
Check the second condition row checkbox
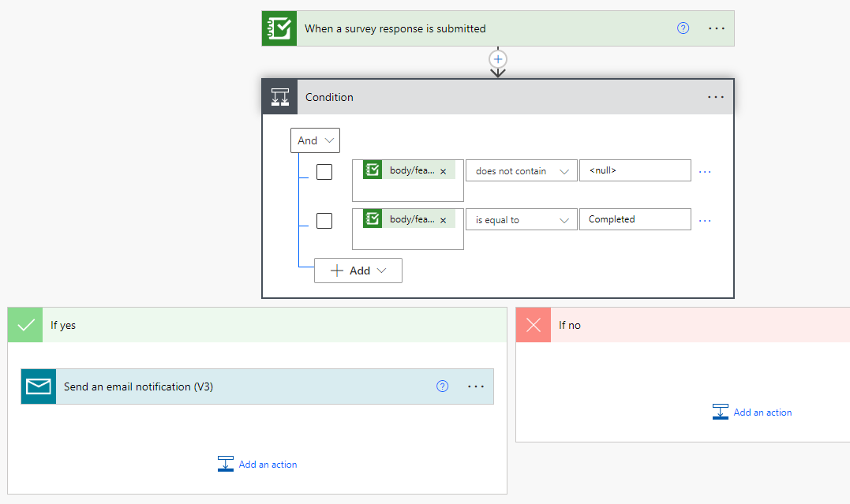(324, 221)
